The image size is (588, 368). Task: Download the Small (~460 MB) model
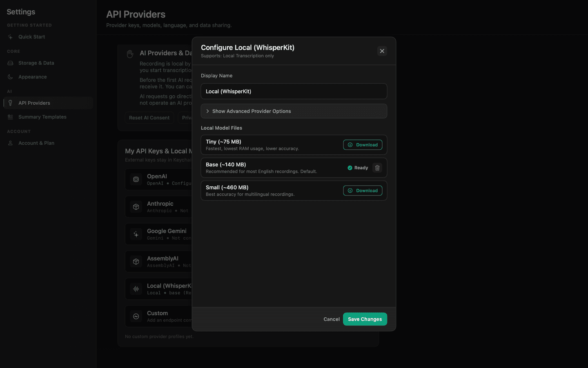(363, 191)
